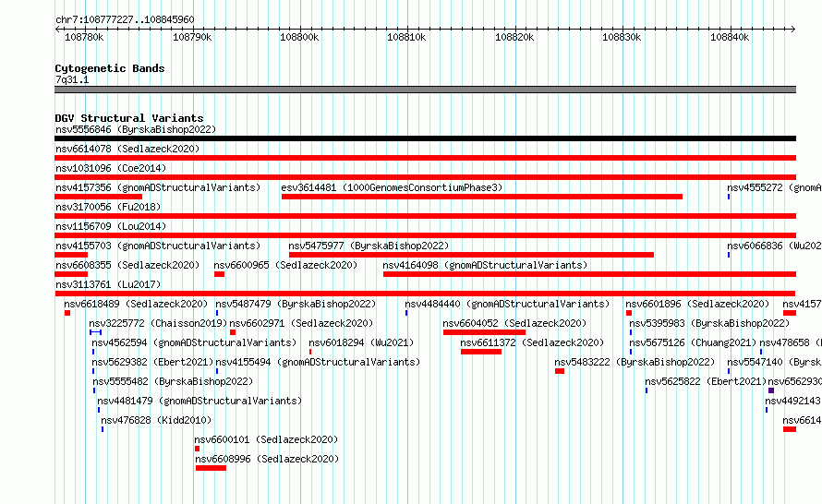Click the Cytogenetic Bands track title
This screenshot has height=504, width=822.
point(110,68)
